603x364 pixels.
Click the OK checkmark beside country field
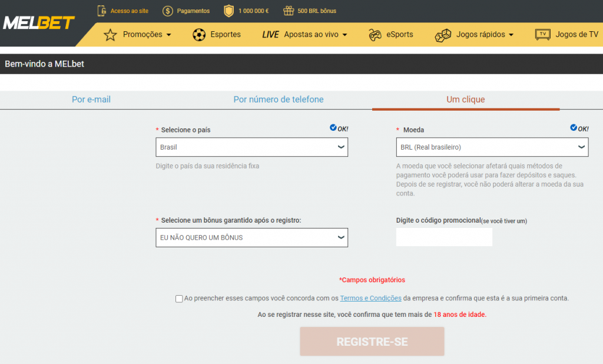pos(333,127)
